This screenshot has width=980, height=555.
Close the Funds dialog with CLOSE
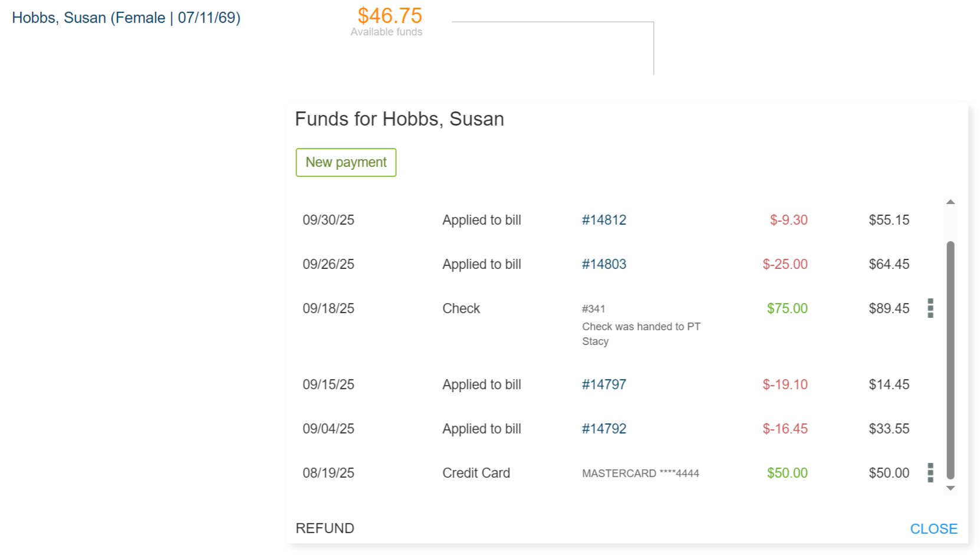(933, 529)
